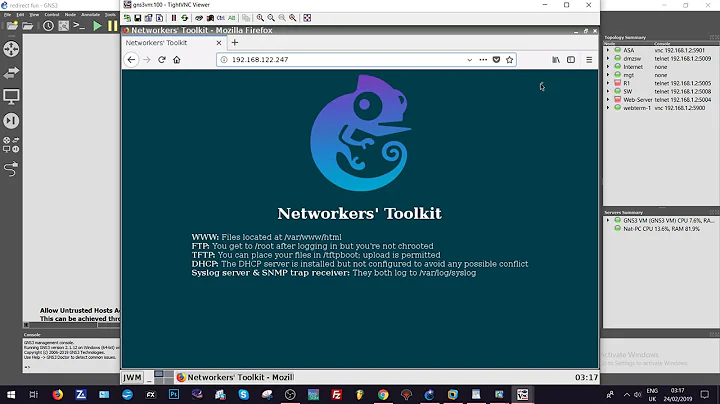
Task: Open the JWM menu button
Action: pyautogui.click(x=132, y=377)
